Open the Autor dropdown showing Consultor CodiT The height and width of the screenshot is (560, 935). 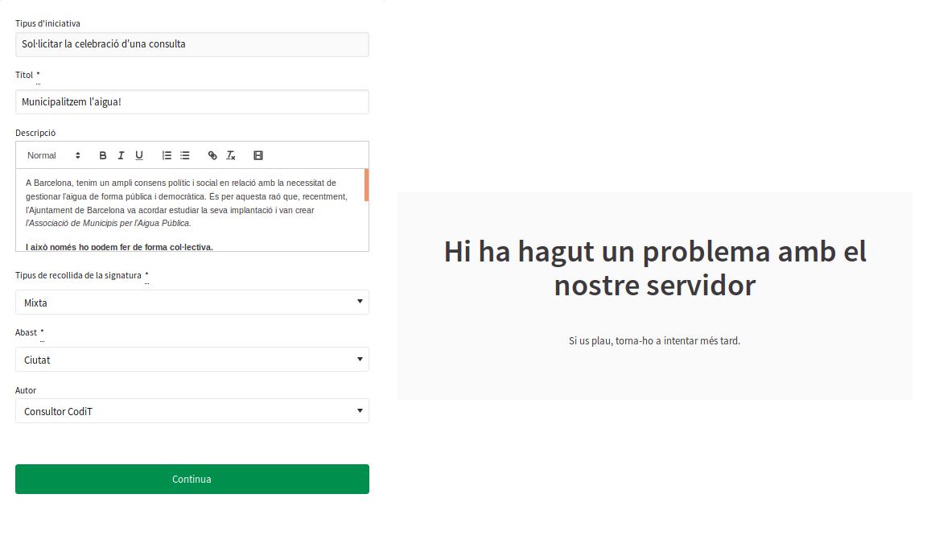point(192,411)
